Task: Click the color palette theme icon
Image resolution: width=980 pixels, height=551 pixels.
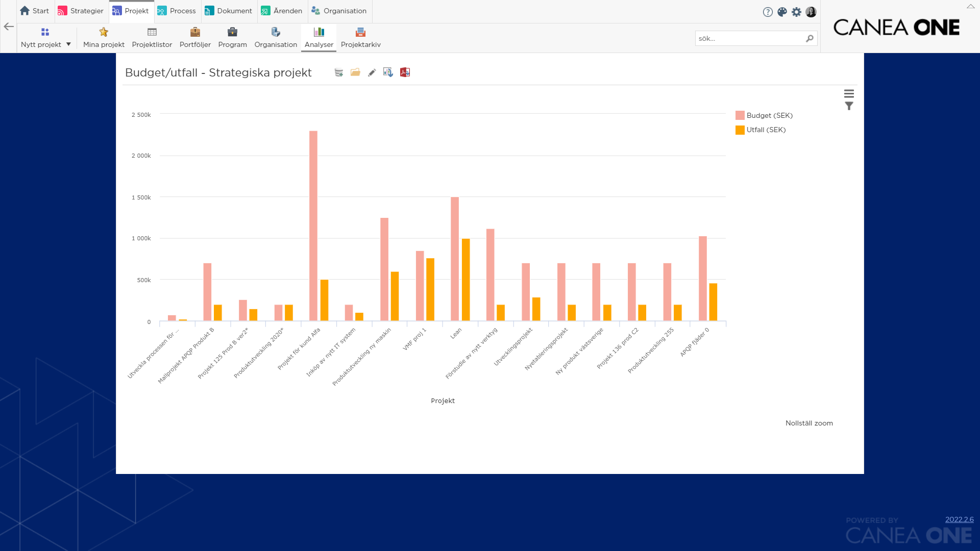Action: [781, 12]
